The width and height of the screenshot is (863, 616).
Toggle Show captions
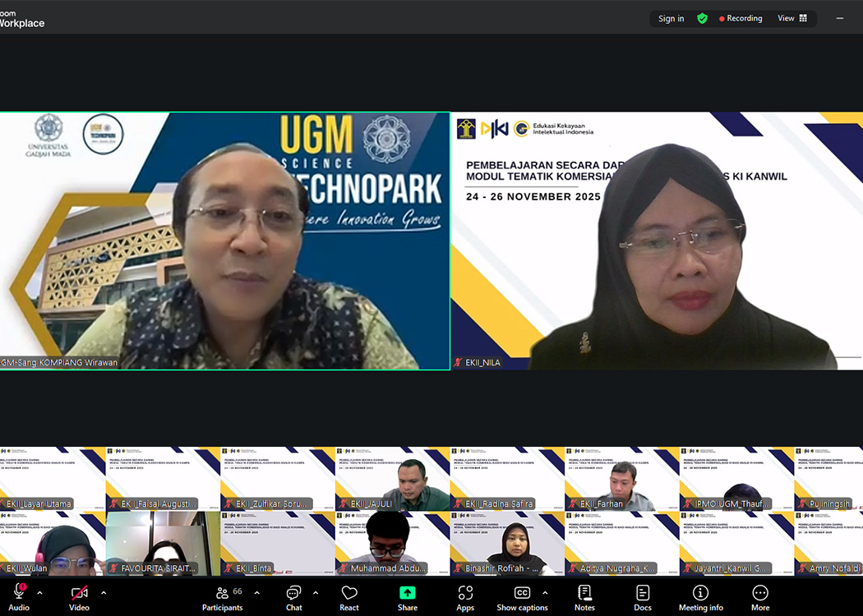click(522, 597)
